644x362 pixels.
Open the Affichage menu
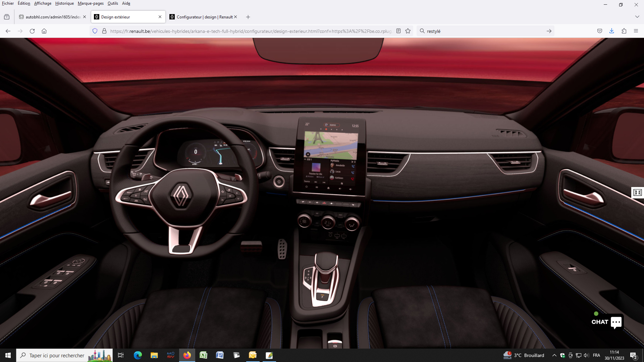click(x=43, y=3)
